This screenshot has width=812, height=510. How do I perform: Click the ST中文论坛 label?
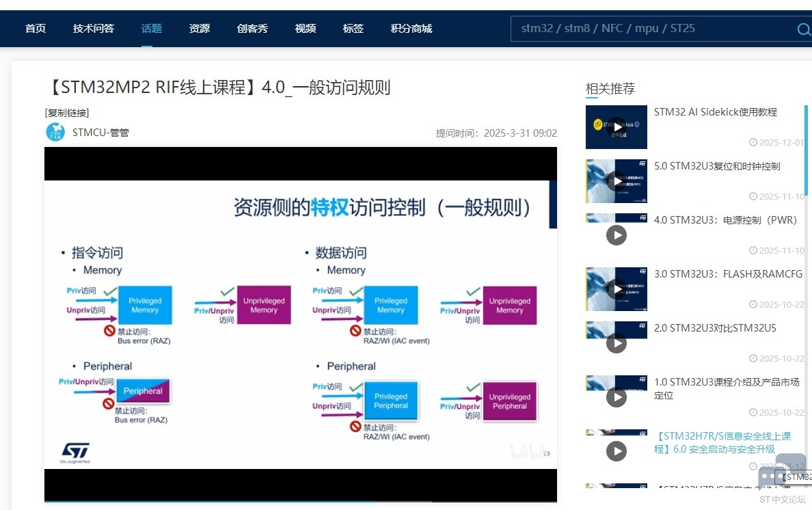(782, 500)
